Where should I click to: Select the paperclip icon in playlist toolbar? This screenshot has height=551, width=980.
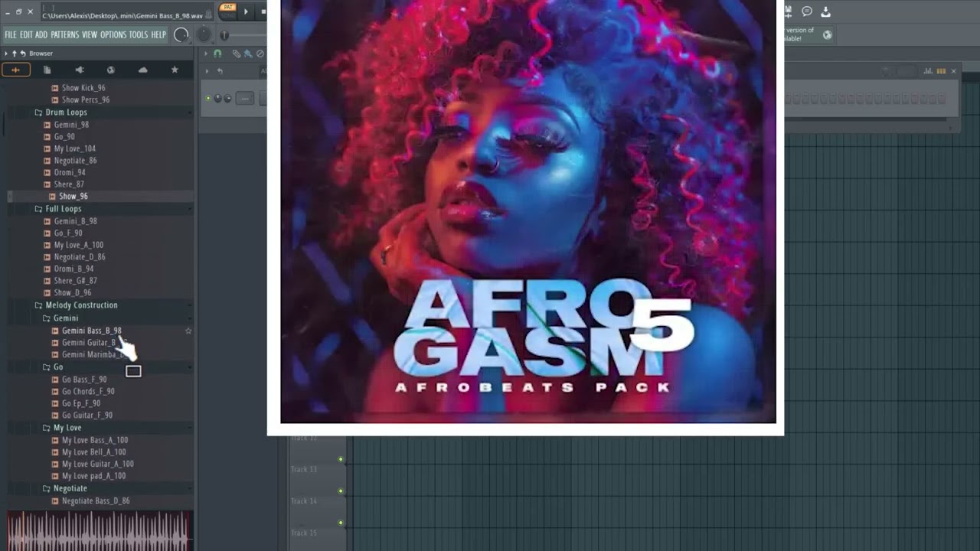[x=237, y=54]
